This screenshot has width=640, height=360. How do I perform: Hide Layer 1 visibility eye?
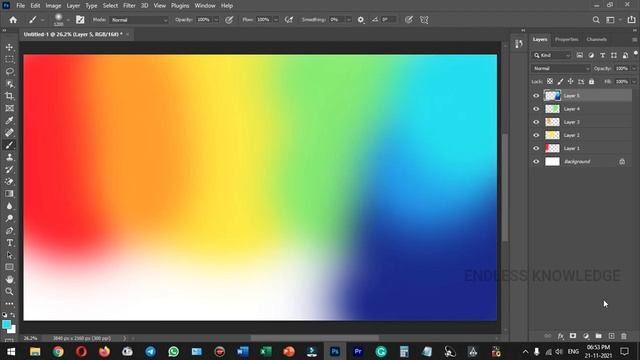coord(536,148)
